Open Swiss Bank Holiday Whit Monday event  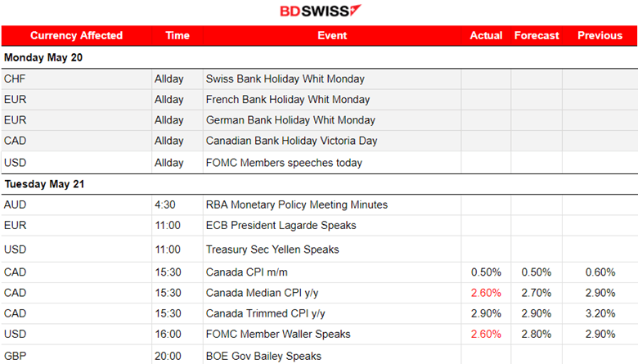click(x=285, y=79)
